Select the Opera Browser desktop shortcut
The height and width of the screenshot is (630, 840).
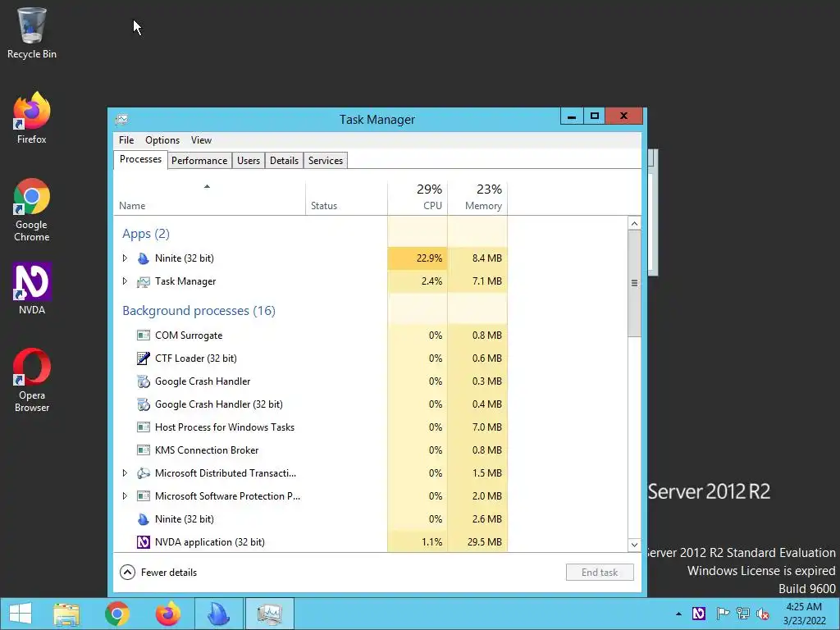pyautogui.click(x=32, y=381)
